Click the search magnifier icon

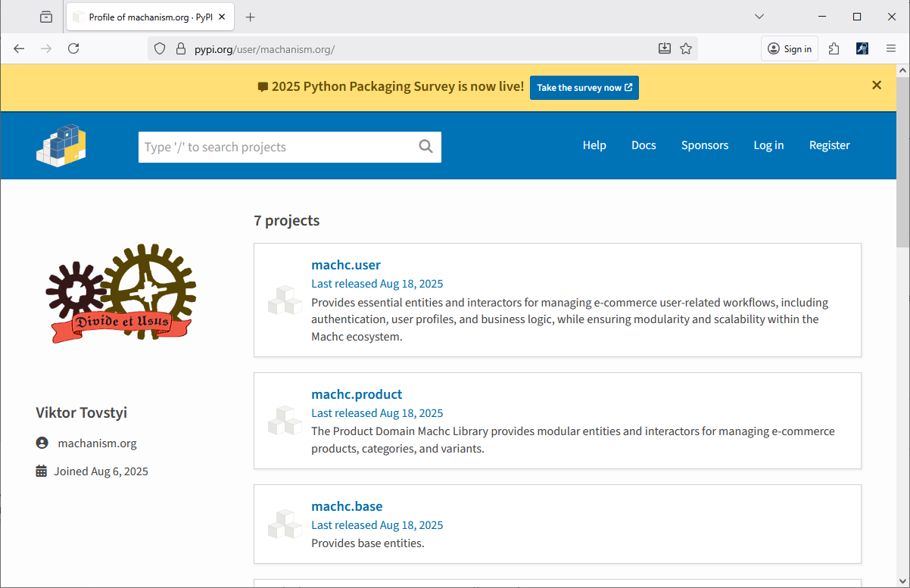425,147
